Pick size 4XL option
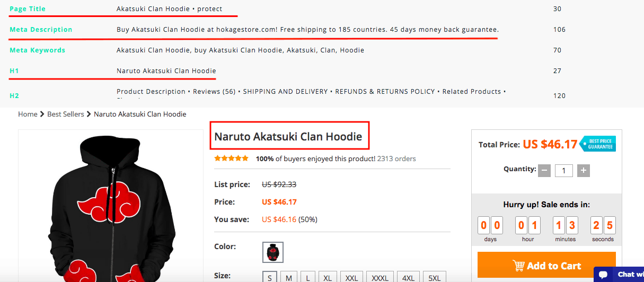 (x=409, y=277)
